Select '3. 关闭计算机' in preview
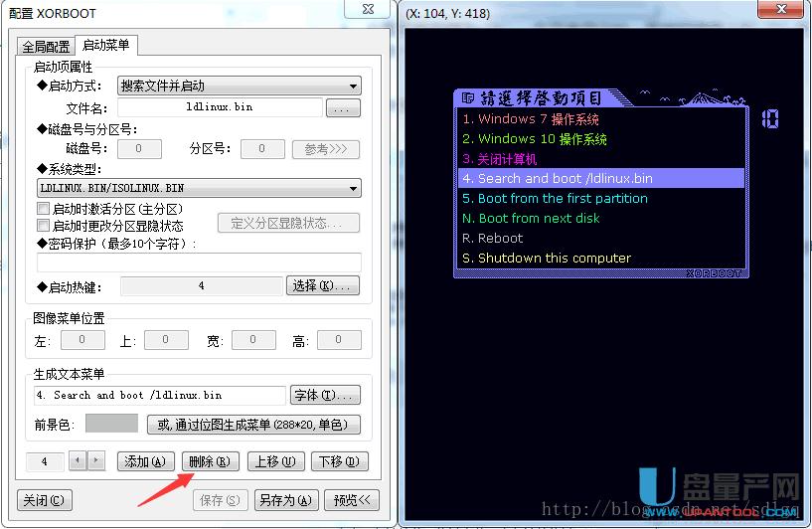The height and width of the screenshot is (529, 812). 601,158
